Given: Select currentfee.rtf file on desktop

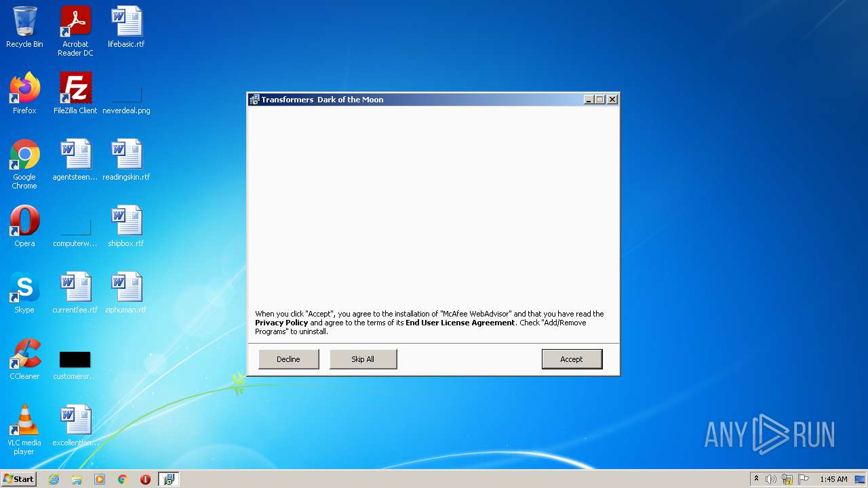Looking at the screenshot, I should [x=75, y=293].
